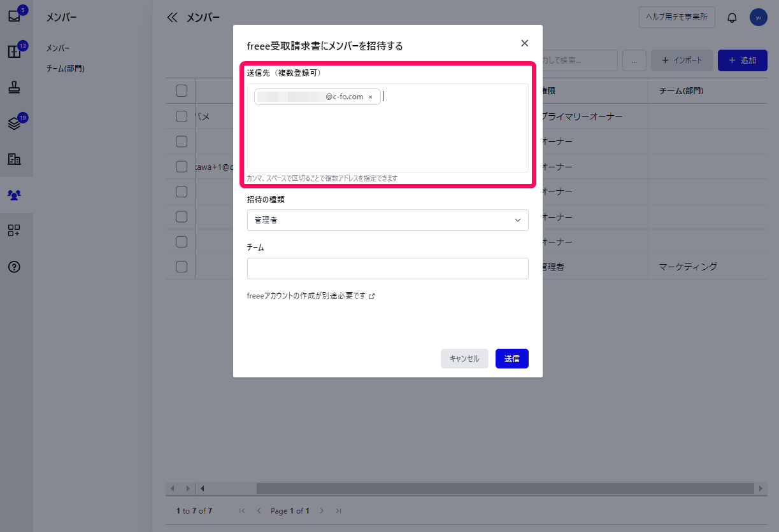Select メンバー in the left submenu

pos(59,48)
